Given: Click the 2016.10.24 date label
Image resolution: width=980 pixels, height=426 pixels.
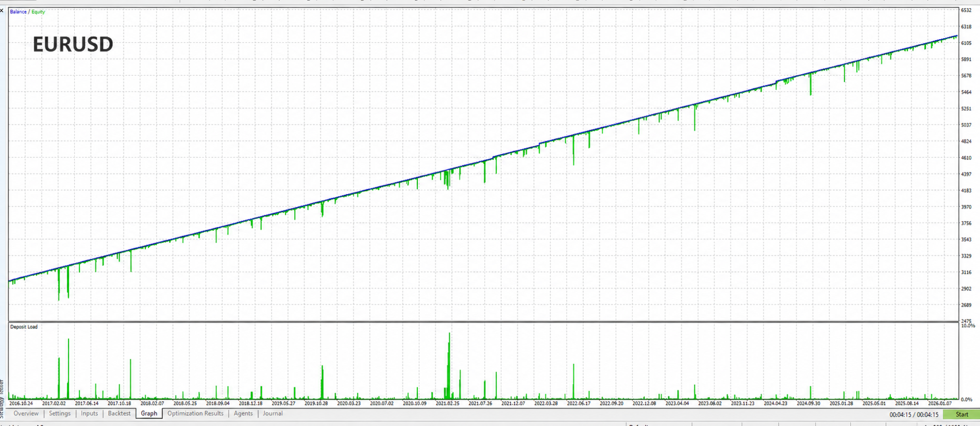Looking at the screenshot, I should click(21, 404).
